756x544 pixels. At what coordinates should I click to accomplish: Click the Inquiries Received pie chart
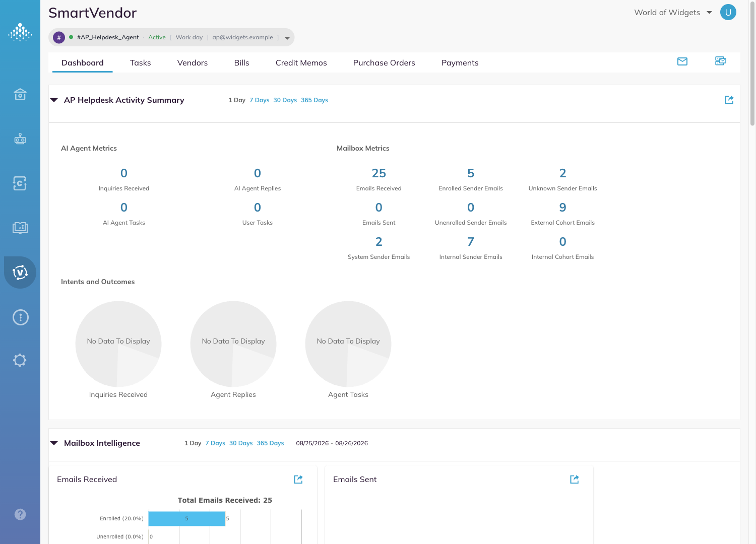pyautogui.click(x=118, y=344)
